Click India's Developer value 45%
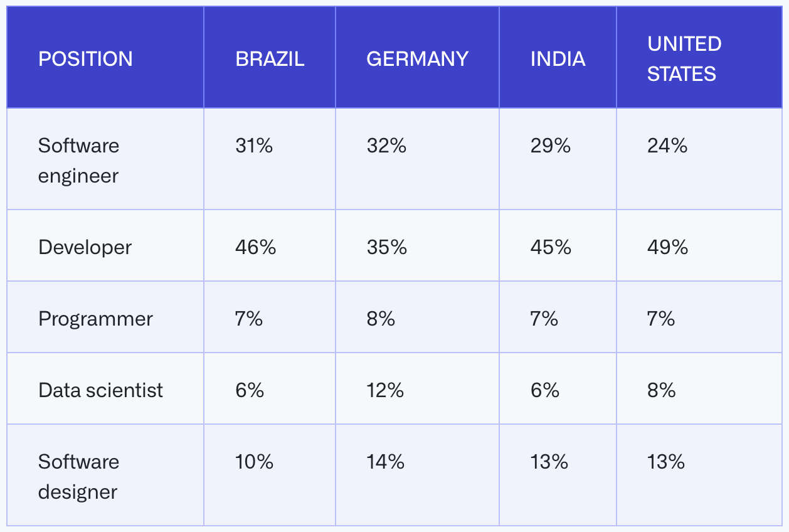Image resolution: width=789 pixels, height=532 pixels. coord(551,247)
